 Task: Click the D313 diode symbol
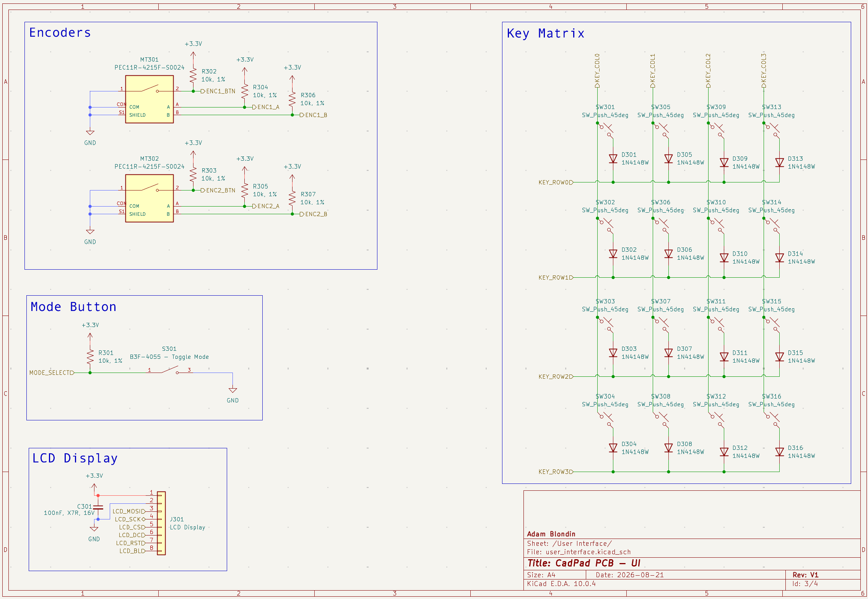(779, 163)
